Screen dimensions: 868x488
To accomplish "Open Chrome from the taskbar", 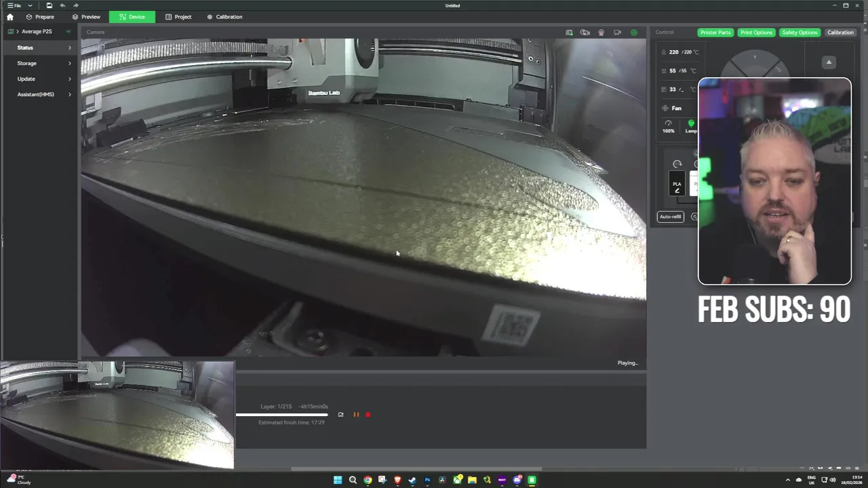I will point(368,480).
